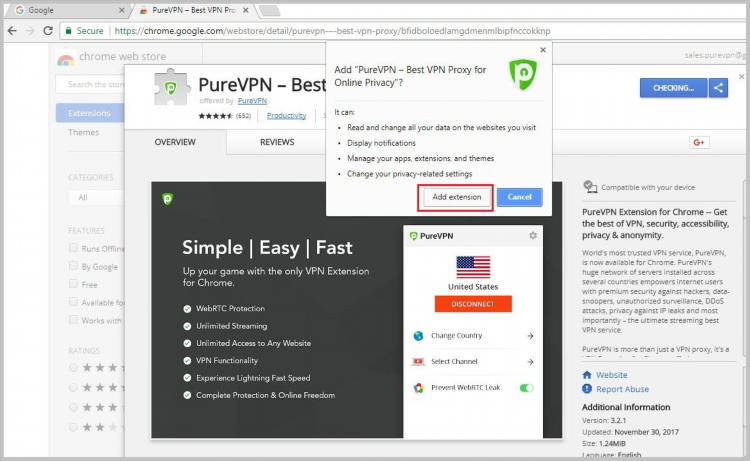Screen dimensions: 750x461
Task: Click the green Secure padlock icon
Action: (68, 31)
